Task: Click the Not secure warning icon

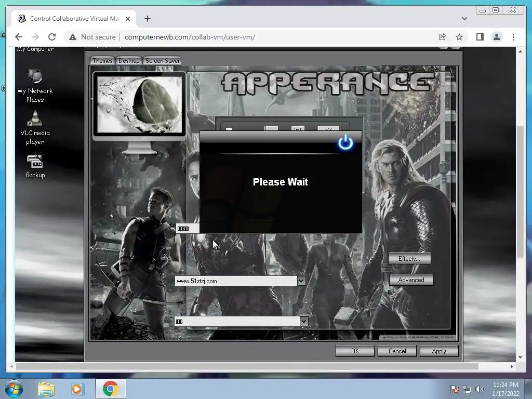Action: pos(73,37)
